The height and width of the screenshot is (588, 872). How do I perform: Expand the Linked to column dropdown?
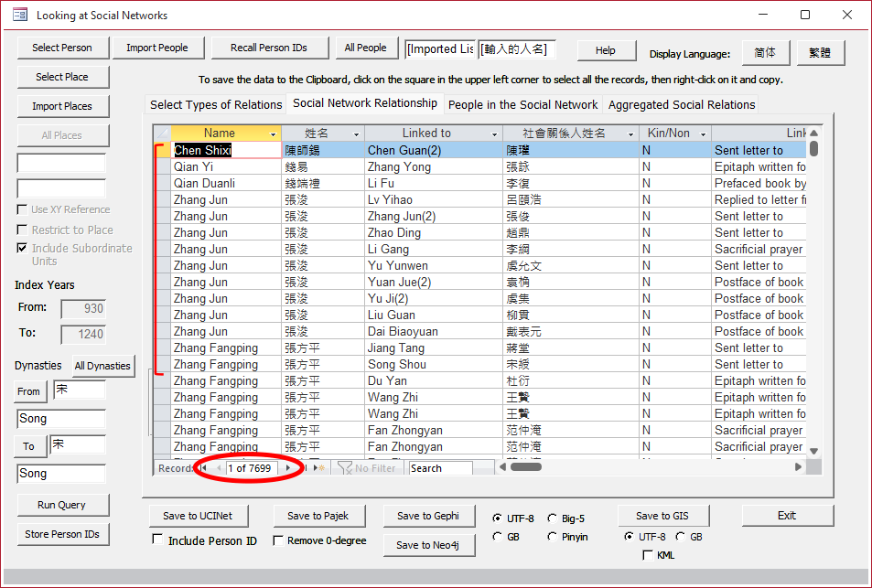click(495, 134)
